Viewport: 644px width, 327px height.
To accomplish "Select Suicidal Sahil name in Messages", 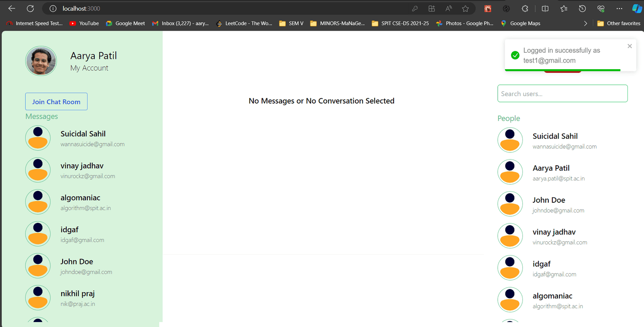I will pyautogui.click(x=83, y=134).
